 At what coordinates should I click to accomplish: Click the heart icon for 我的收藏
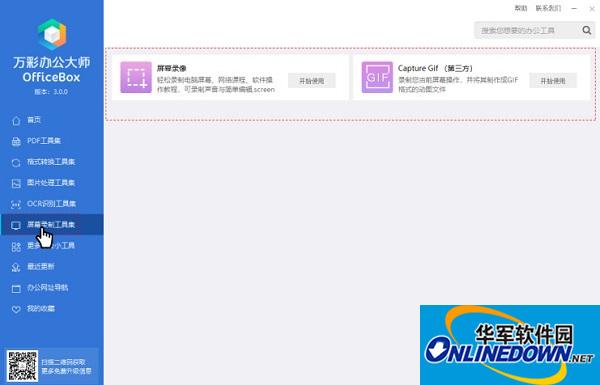16,309
